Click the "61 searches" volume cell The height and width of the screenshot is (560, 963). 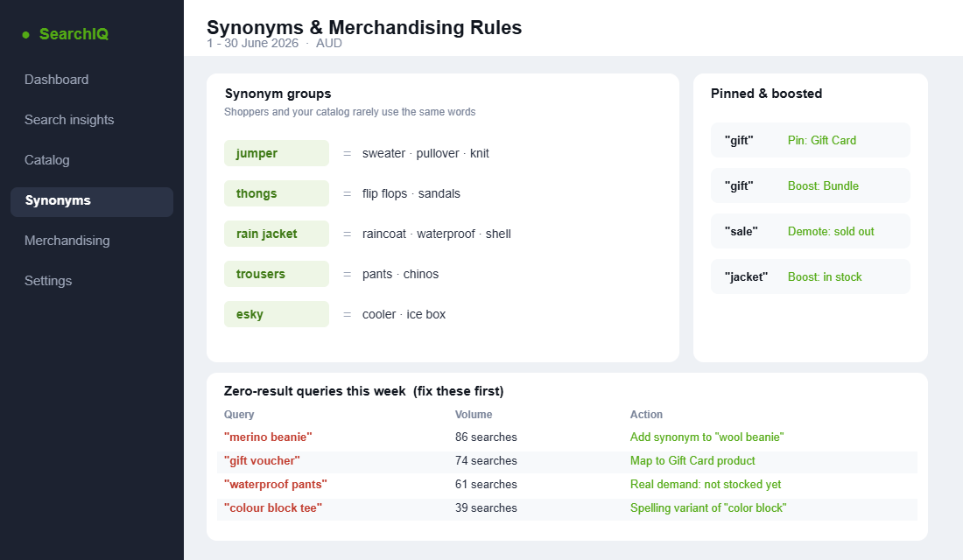coord(486,485)
